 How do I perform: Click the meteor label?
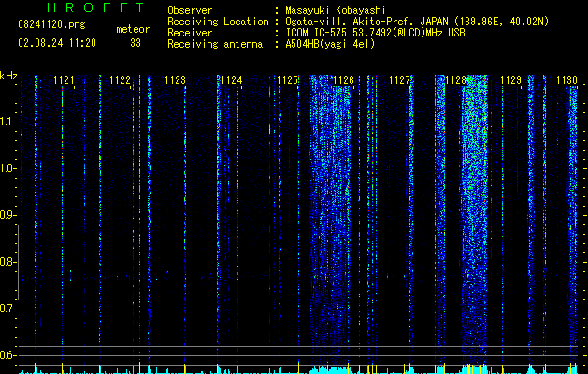click(133, 29)
